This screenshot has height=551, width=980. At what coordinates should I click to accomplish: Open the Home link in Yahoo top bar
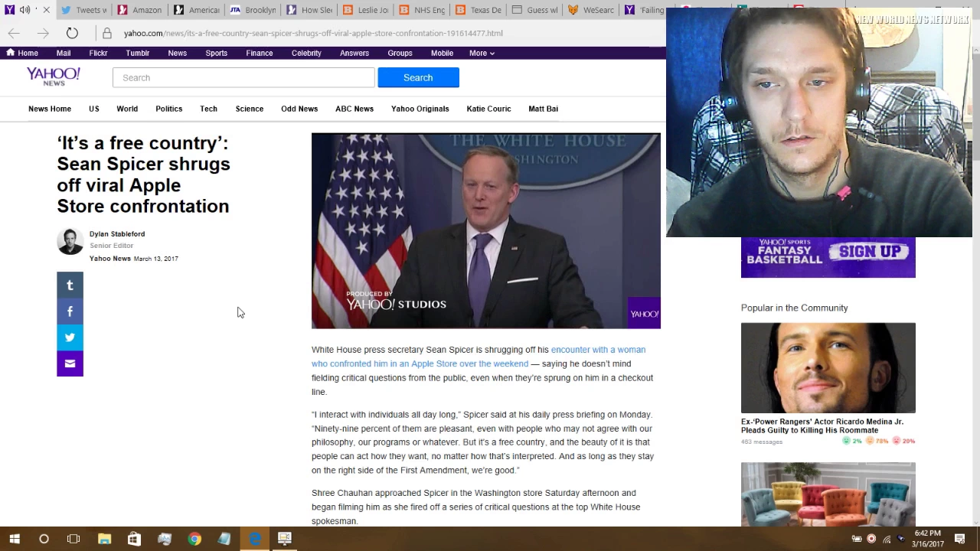point(22,53)
